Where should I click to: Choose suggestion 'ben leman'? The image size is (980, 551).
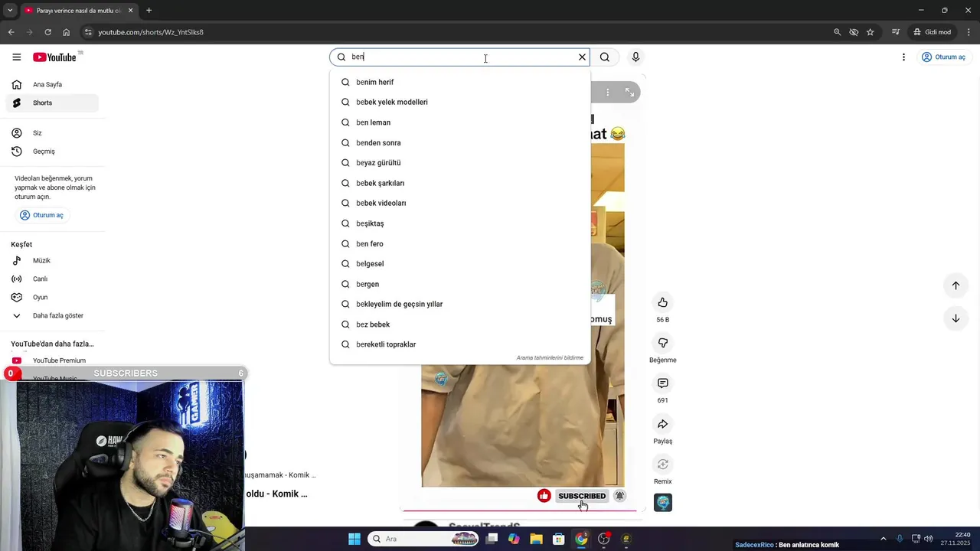click(x=460, y=122)
